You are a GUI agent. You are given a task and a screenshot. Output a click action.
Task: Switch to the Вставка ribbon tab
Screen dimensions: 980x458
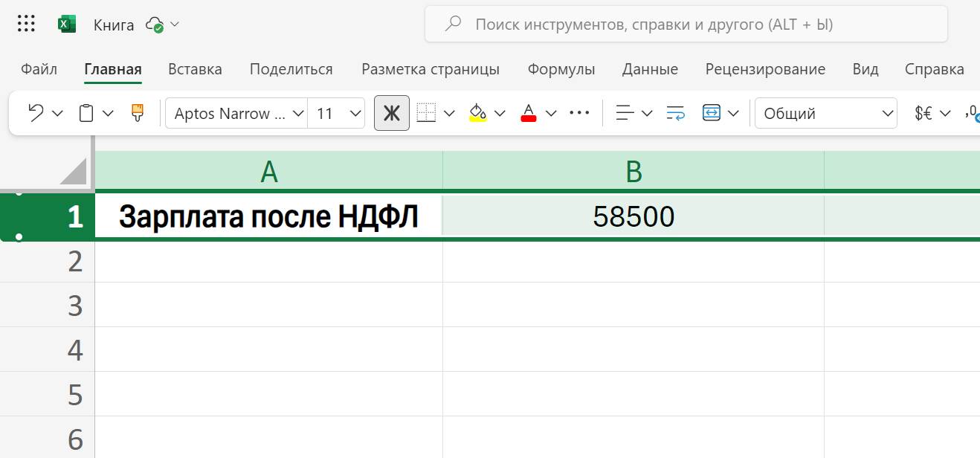point(194,68)
